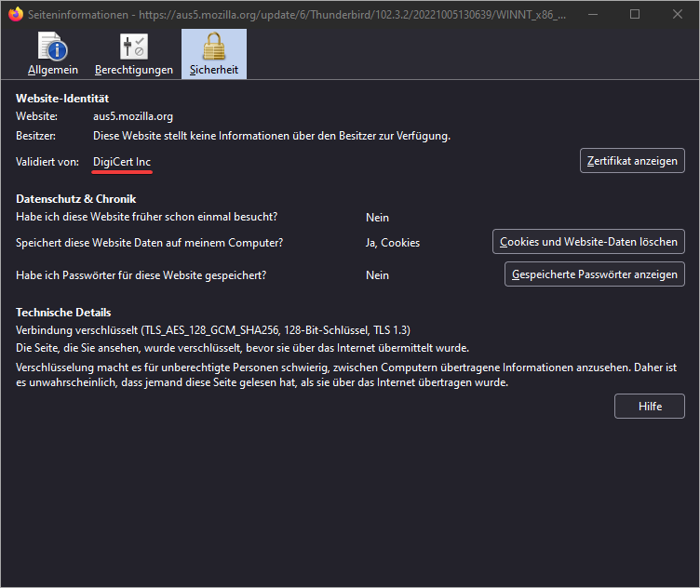The image size is (700, 588).
Task: Click the Firefox logo in the title bar
Action: [x=16, y=14]
